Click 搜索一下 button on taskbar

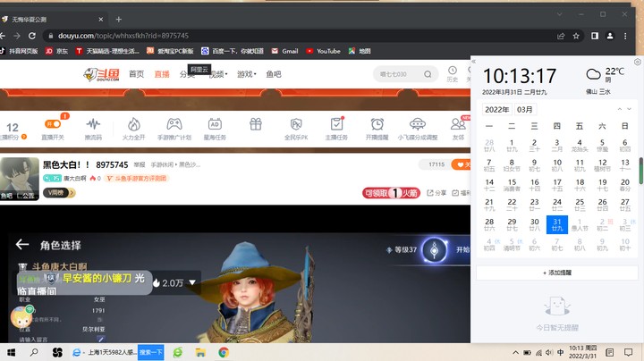click(151, 352)
